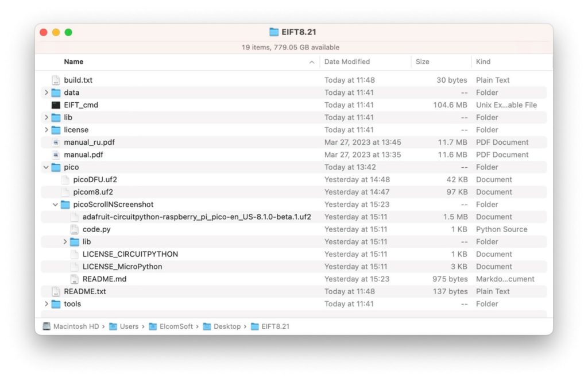The height and width of the screenshot is (381, 588).
Task: Select the Python source icon for code.py
Action: (75, 229)
